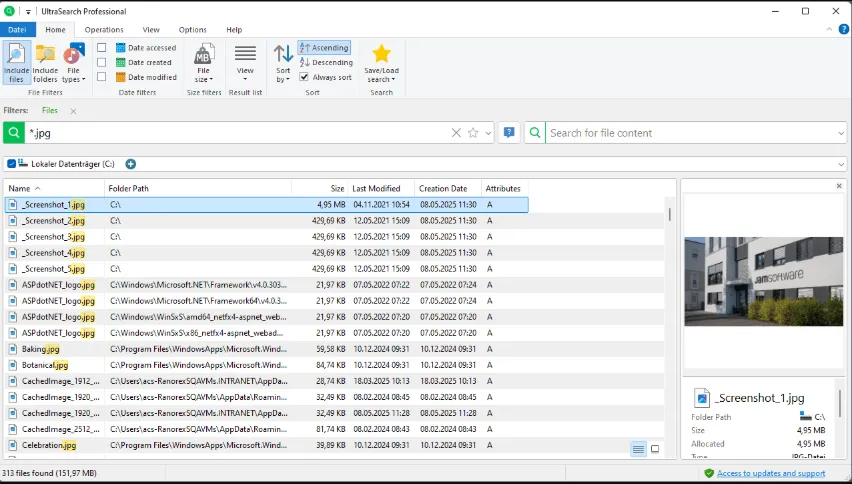Image resolution: width=852 pixels, height=484 pixels.
Task: Open the File size filter icon
Action: 204,62
